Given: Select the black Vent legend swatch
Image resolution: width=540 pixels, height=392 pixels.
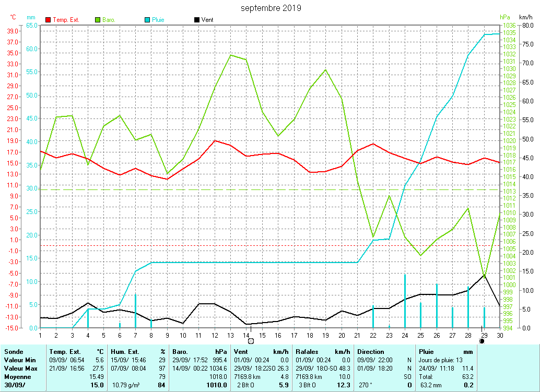Looking at the screenshot, I should pyautogui.click(x=196, y=20).
